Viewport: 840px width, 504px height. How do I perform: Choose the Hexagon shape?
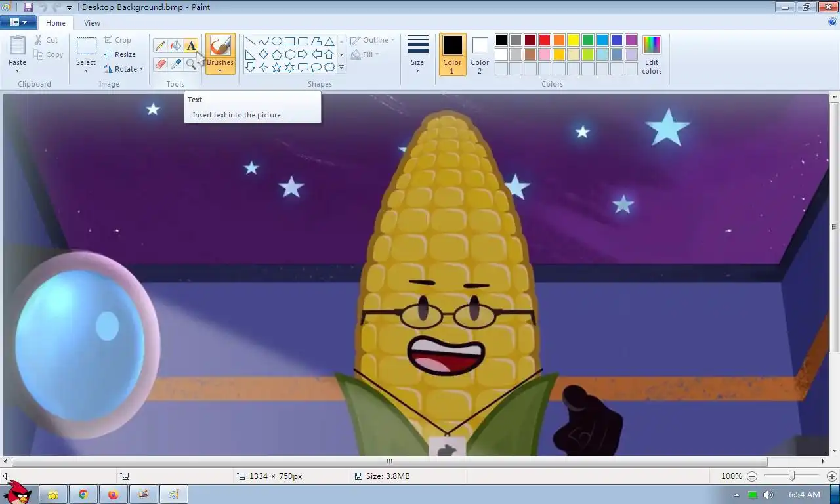click(289, 54)
